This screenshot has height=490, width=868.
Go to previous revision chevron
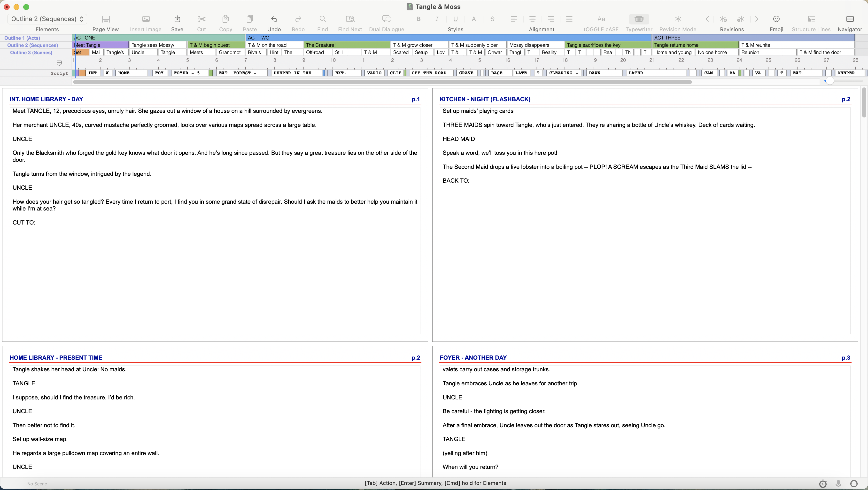pyautogui.click(x=707, y=19)
